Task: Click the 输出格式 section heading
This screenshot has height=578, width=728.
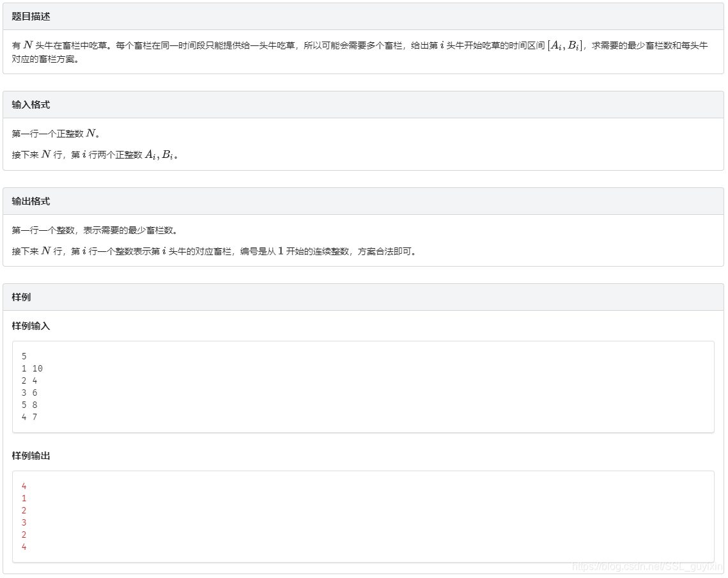Action: 31,201
